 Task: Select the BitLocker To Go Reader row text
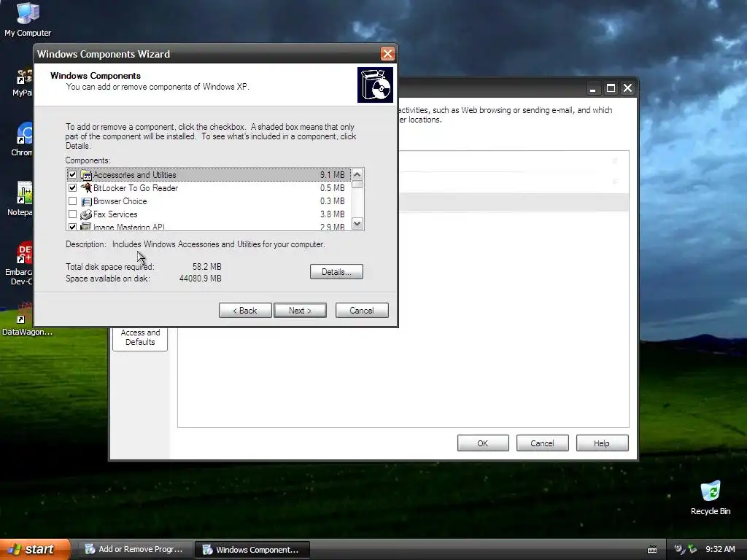click(x=135, y=188)
